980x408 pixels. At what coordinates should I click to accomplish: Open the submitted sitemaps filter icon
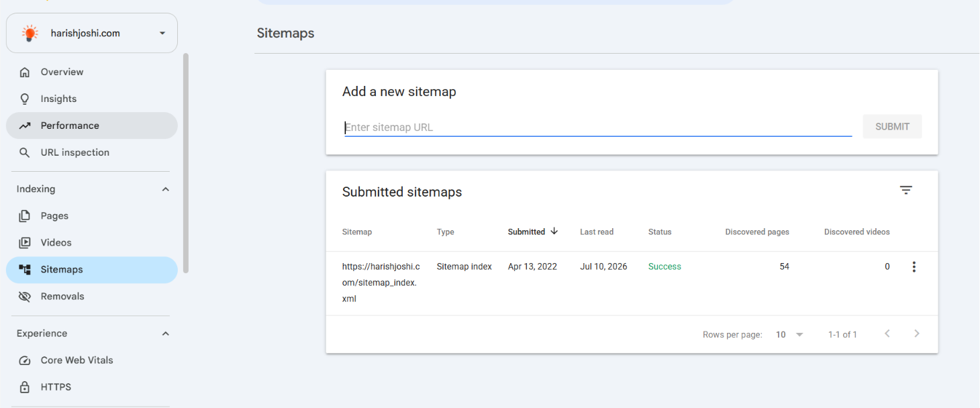tap(906, 191)
